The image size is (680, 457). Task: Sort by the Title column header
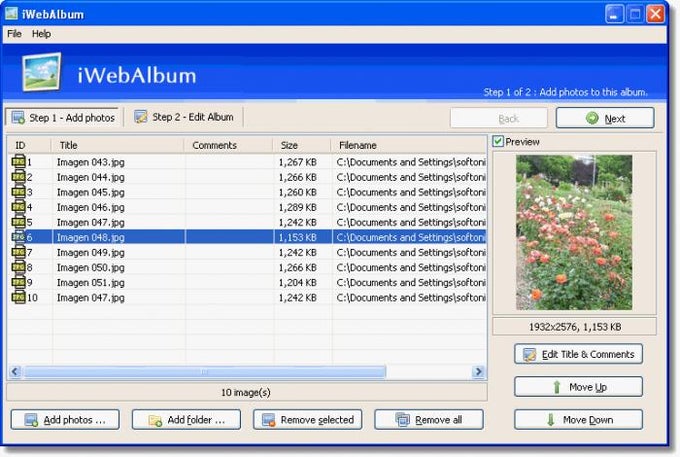point(118,145)
